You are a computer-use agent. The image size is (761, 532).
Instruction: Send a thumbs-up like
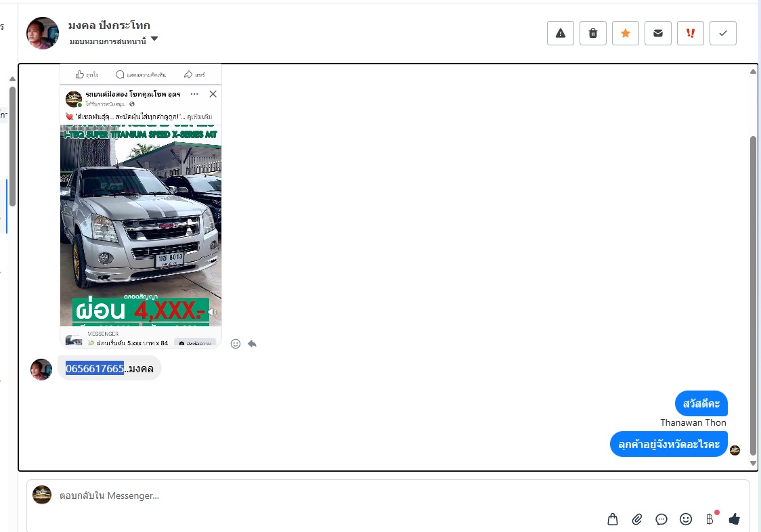(735, 519)
